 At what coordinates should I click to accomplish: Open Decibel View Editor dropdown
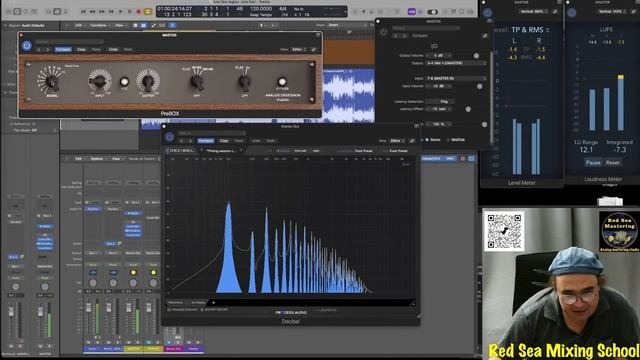[x=396, y=140]
